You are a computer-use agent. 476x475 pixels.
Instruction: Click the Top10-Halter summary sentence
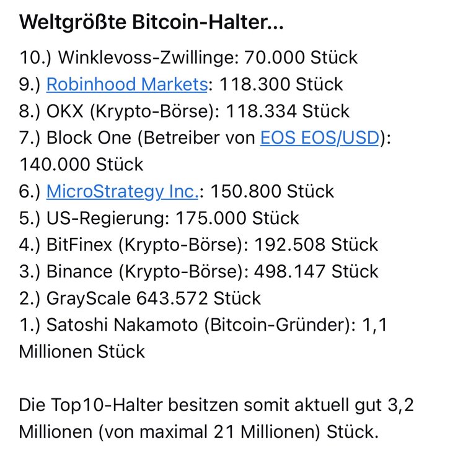pyautogui.click(x=216, y=419)
